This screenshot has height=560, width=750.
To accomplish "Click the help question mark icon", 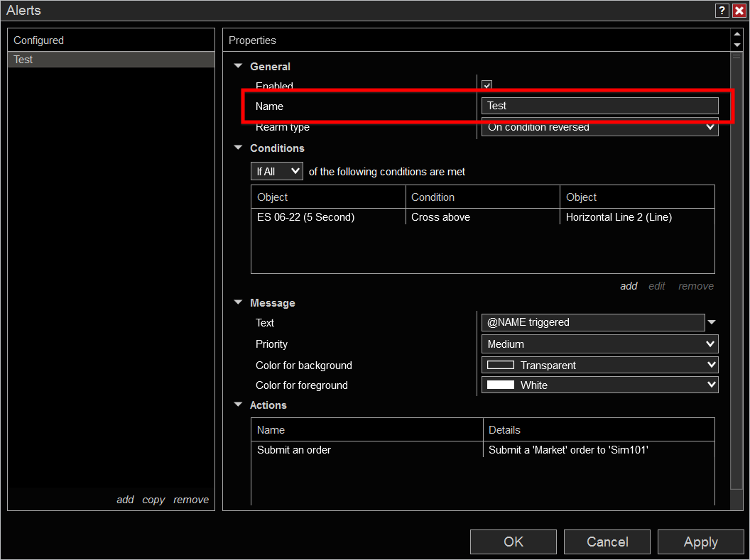I will pos(722,11).
